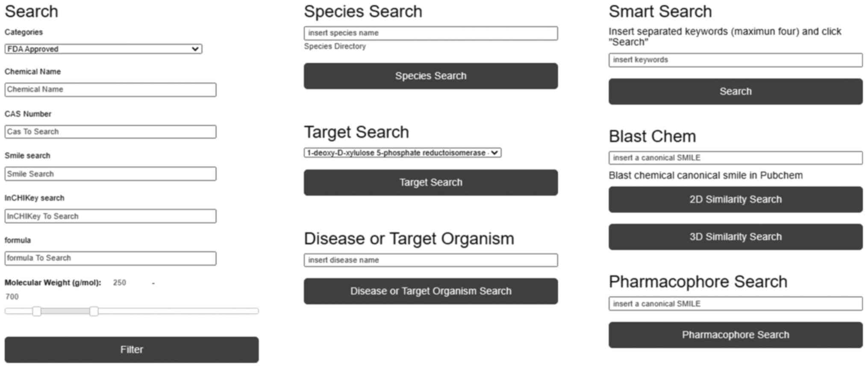Image resolution: width=868 pixels, height=368 pixels.
Task: Open the Categories dropdown showing FDA Approved
Action: point(103,49)
